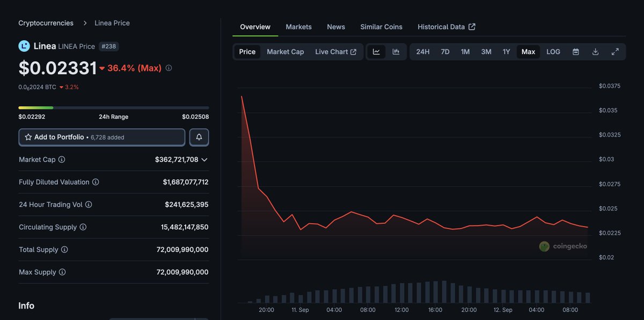The image size is (644, 320).
Task: Expand the Market Cap value chevron
Action: (x=204, y=159)
